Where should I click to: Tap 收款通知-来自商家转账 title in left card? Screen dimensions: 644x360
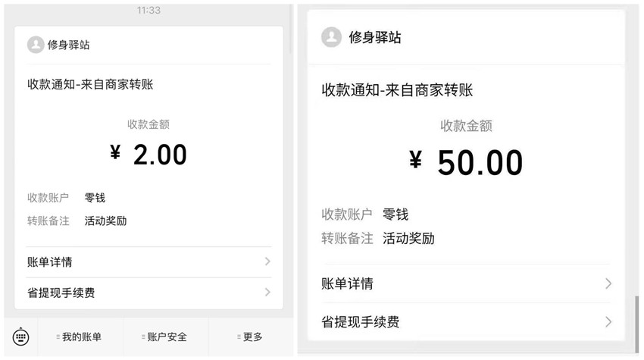click(90, 85)
